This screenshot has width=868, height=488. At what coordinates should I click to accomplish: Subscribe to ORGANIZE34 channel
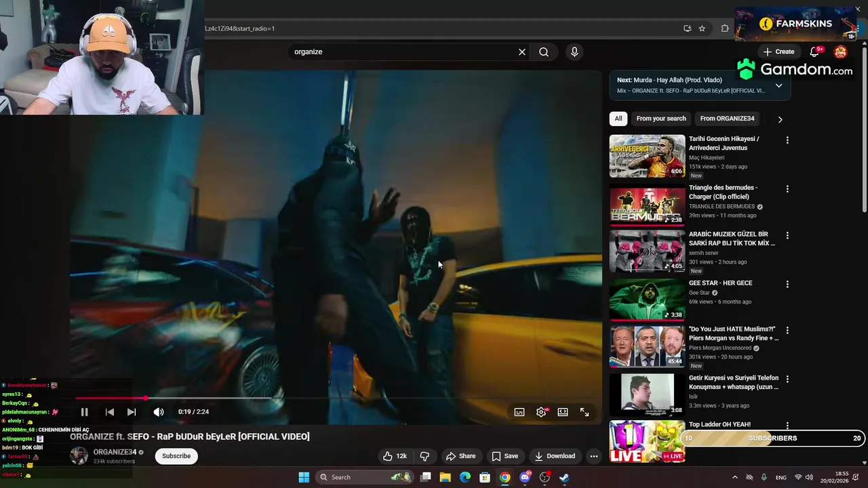coord(176,456)
